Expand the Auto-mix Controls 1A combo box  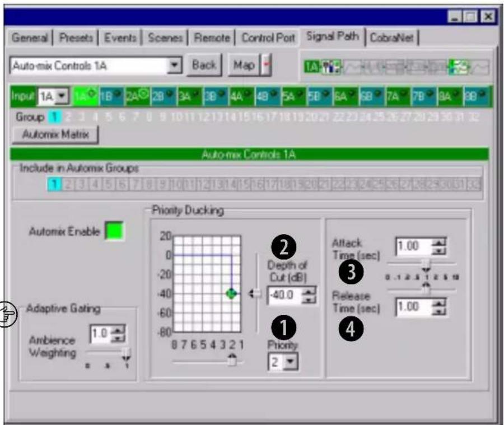point(174,66)
